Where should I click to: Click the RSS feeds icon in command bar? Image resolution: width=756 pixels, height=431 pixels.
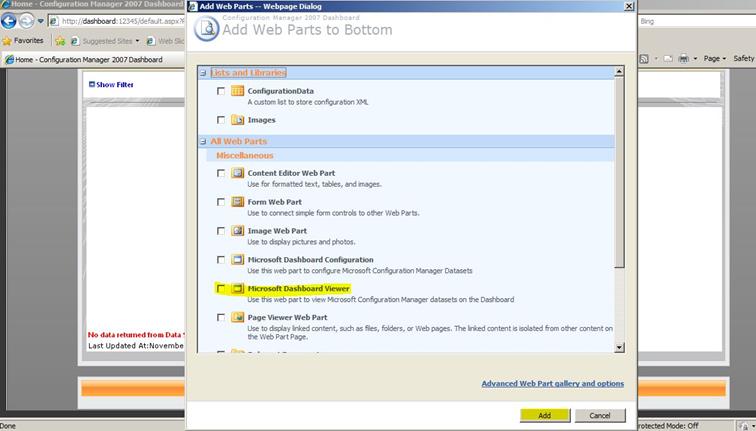[x=644, y=59]
